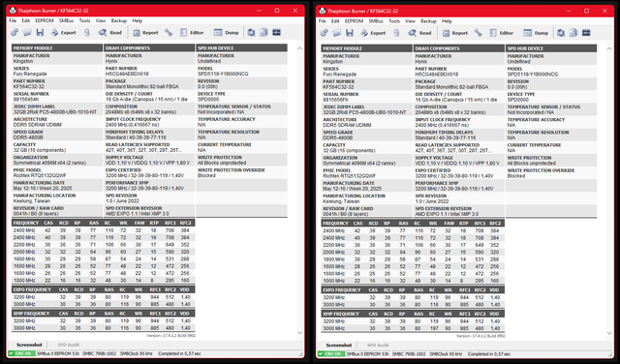Click the scroll up arrow in left window
This screenshot has width=620, height=364.
pyautogui.click(x=299, y=48)
